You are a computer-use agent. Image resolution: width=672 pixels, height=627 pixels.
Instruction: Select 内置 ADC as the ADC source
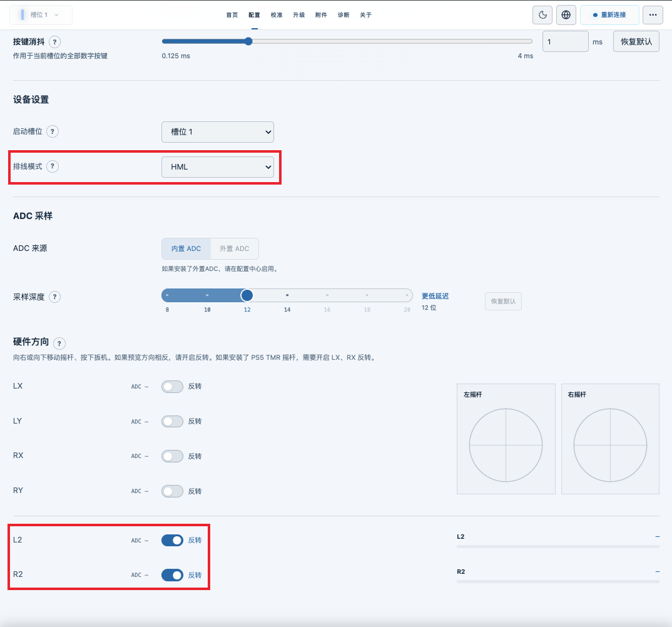186,248
